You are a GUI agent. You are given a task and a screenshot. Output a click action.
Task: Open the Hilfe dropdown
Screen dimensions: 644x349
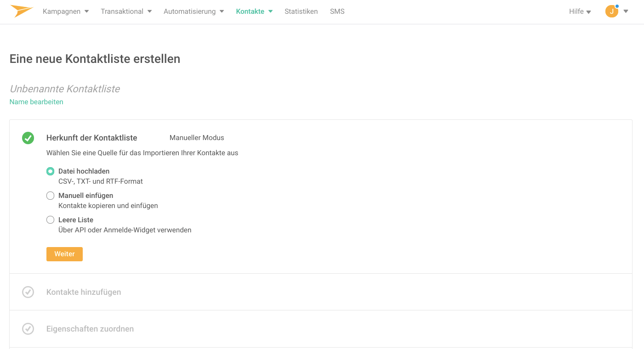point(580,11)
